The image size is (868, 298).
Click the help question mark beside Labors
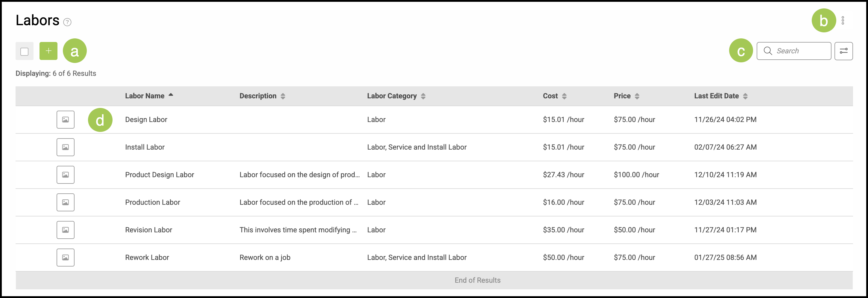67,22
